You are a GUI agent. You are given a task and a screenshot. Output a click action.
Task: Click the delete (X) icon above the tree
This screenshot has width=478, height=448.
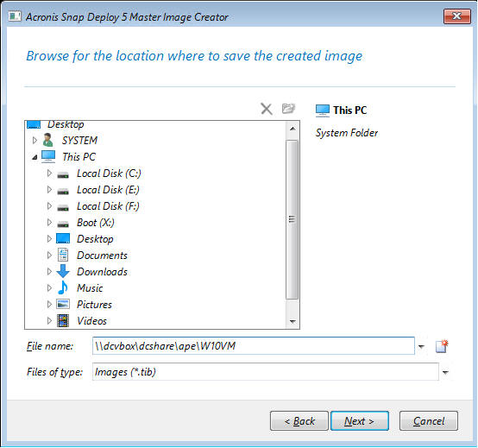point(267,109)
